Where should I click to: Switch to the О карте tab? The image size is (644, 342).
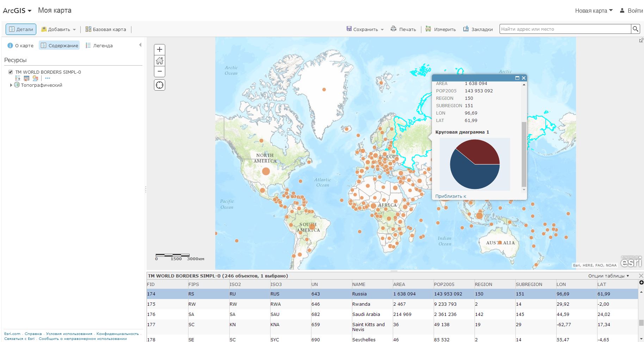tap(20, 45)
